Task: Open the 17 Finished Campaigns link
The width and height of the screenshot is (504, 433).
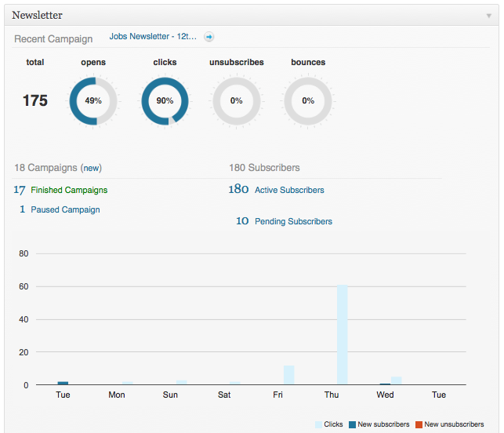Action: pyautogui.click(x=60, y=190)
